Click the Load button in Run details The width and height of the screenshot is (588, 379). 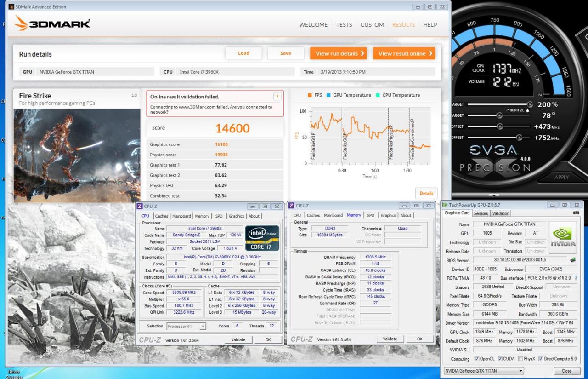[243, 53]
